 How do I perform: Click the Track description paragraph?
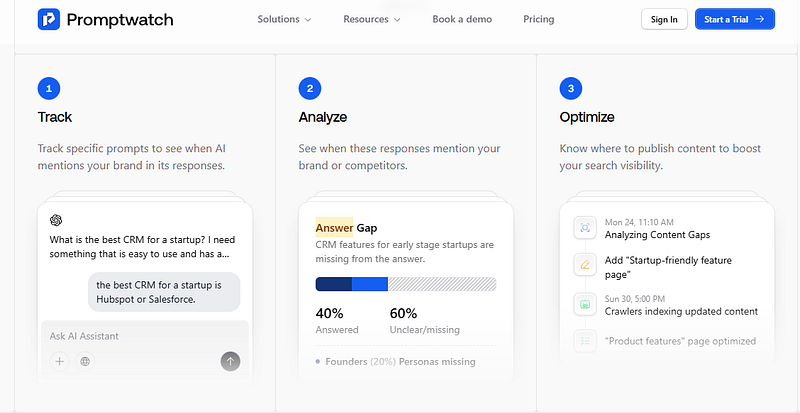coord(132,157)
